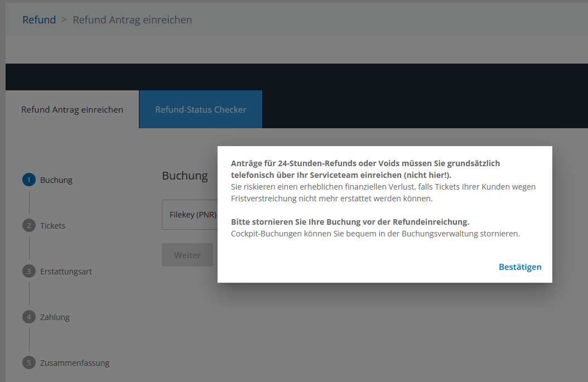The image size is (588, 382).
Task: Switch to the Refund-Status Checker tab
Action: click(200, 109)
